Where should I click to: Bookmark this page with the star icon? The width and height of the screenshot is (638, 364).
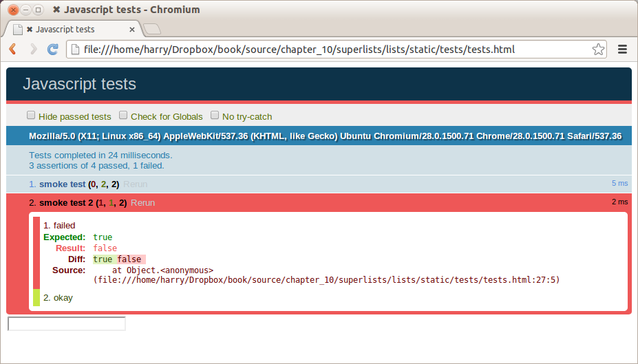pyautogui.click(x=598, y=50)
